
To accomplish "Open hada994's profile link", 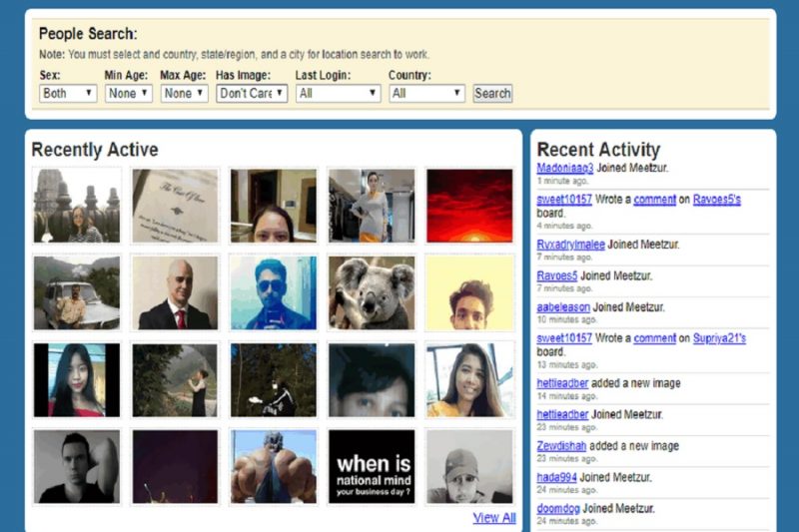I will (556, 477).
